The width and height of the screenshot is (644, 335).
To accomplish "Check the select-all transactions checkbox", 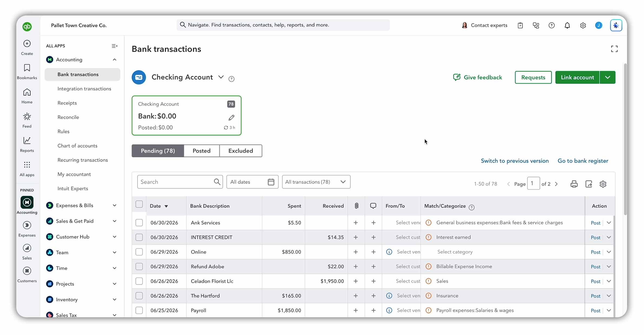I will pos(139,204).
